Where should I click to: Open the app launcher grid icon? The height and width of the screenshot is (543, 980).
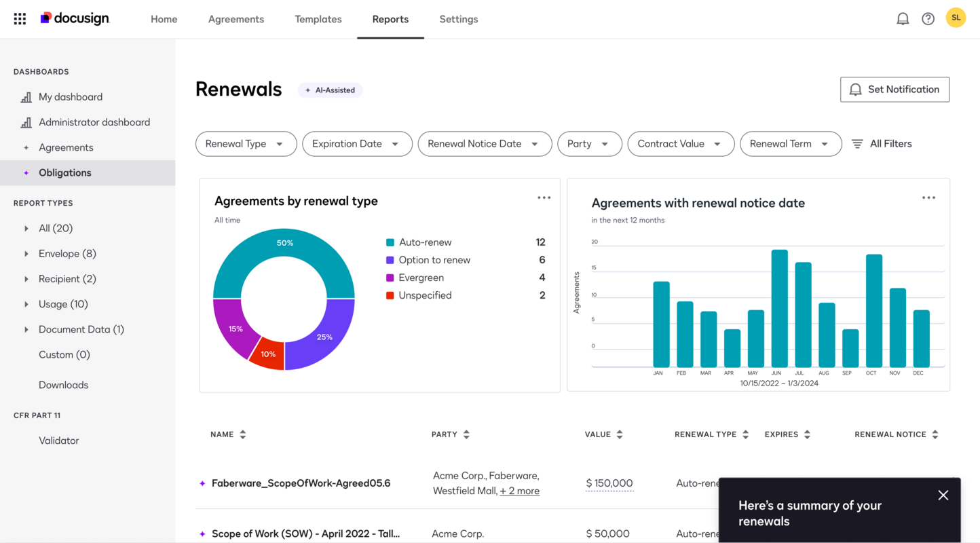[x=19, y=18]
